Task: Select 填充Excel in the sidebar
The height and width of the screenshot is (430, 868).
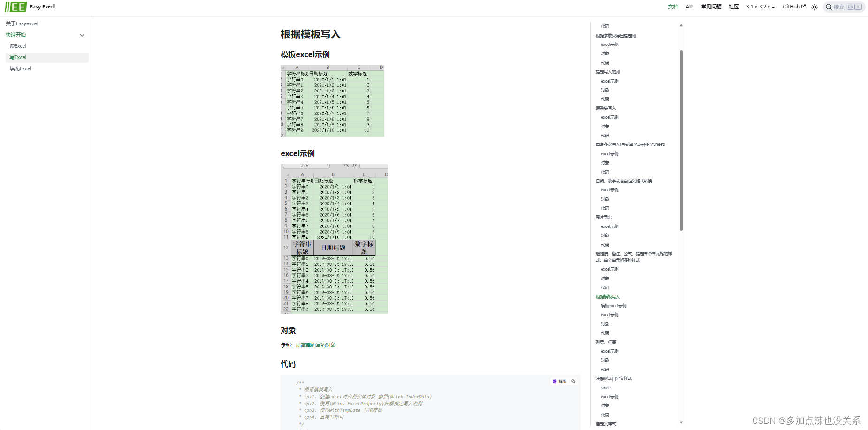Action: [21, 68]
